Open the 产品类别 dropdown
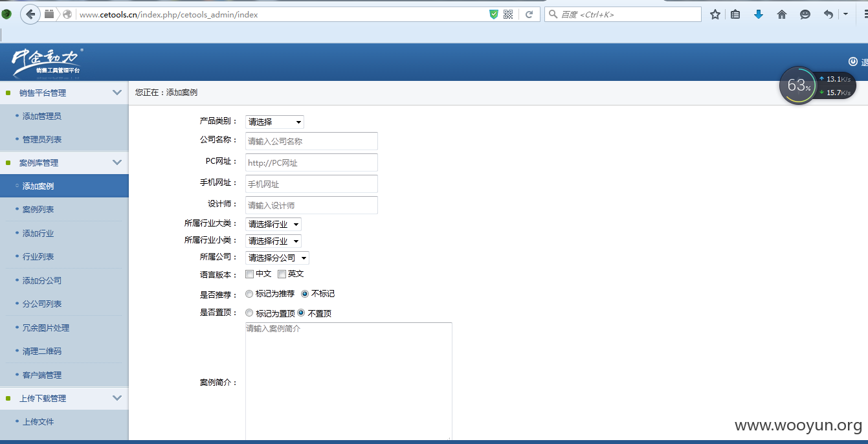This screenshot has width=868, height=444. [274, 122]
